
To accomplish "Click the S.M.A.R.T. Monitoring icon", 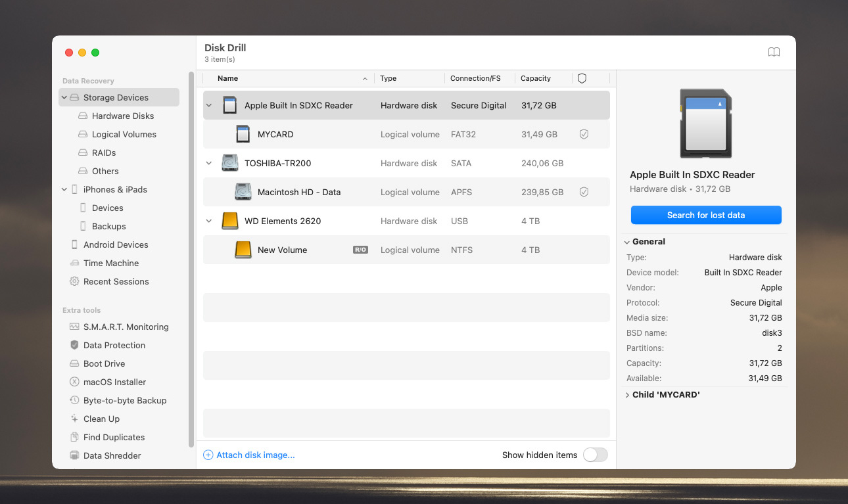I will click(x=74, y=327).
